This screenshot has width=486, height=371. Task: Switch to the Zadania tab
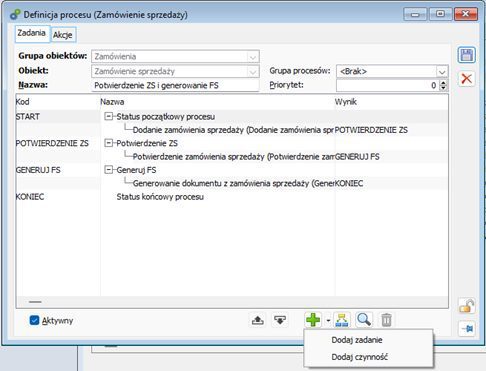(x=32, y=33)
